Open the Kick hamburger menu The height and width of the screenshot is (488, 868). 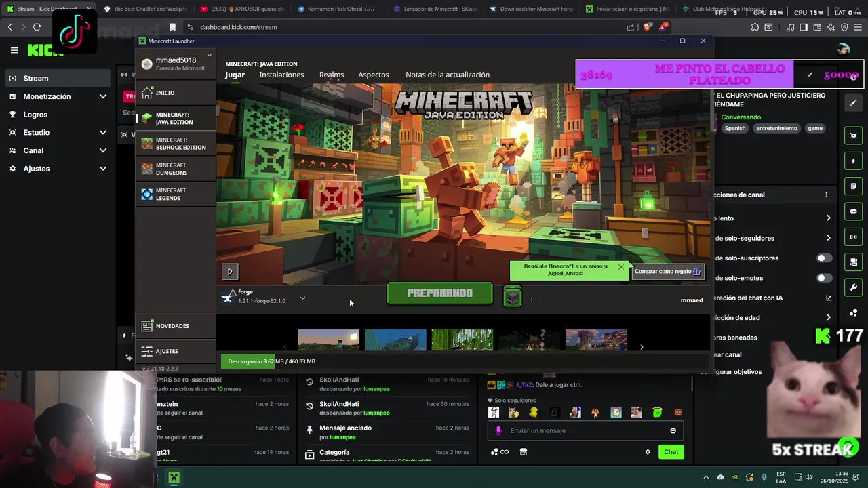[14, 50]
